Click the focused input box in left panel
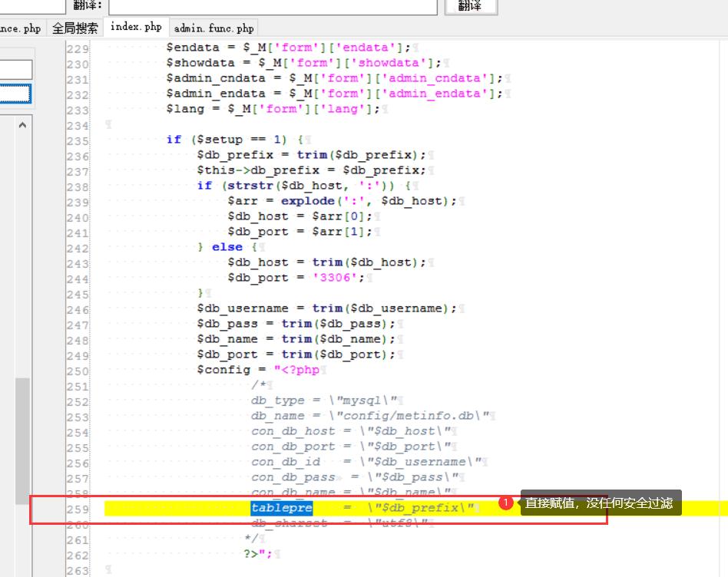 click(x=15, y=94)
